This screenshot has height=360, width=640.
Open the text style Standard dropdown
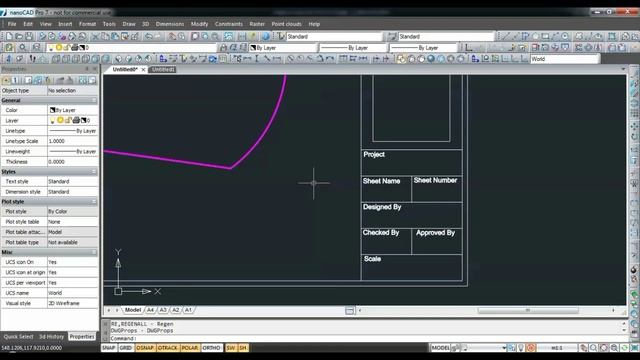(x=334, y=37)
